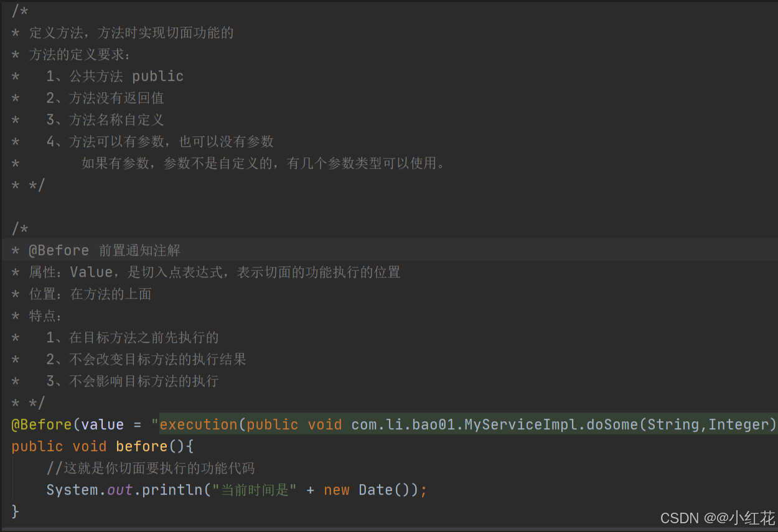The height and width of the screenshot is (532, 778).
Task: Click 'println' in the print statement
Action: (172, 490)
